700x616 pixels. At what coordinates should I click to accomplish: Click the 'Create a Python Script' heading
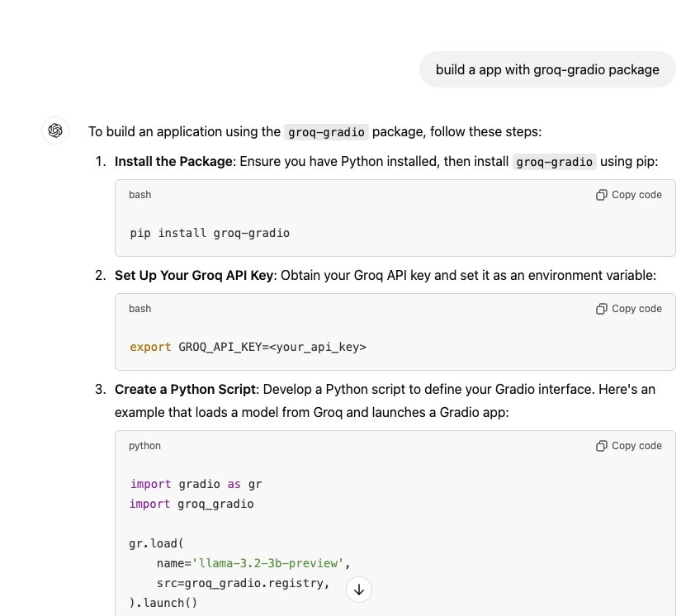click(x=185, y=389)
